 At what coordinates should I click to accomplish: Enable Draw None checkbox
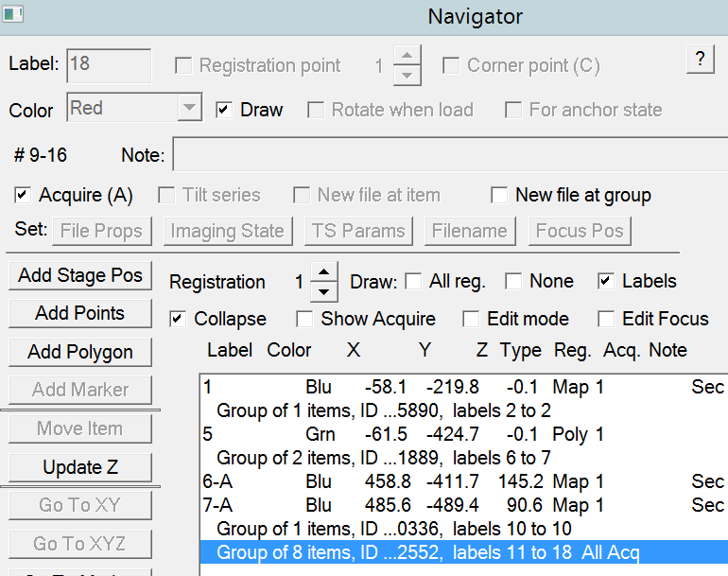513,282
